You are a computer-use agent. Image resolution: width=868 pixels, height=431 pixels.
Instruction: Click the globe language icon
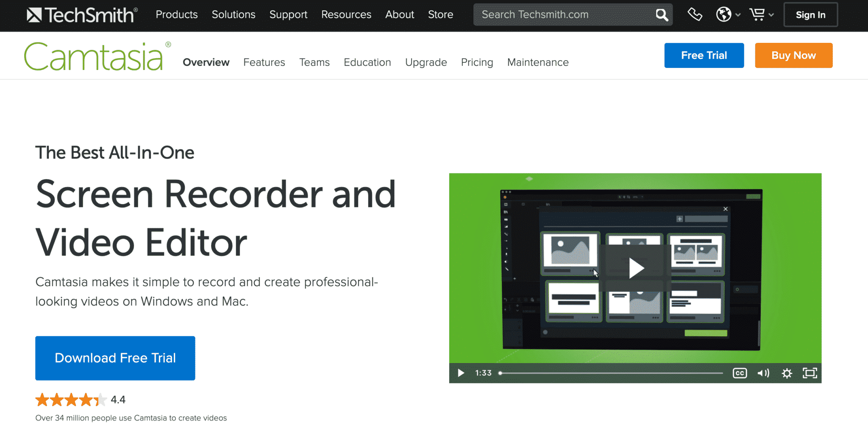tap(724, 14)
